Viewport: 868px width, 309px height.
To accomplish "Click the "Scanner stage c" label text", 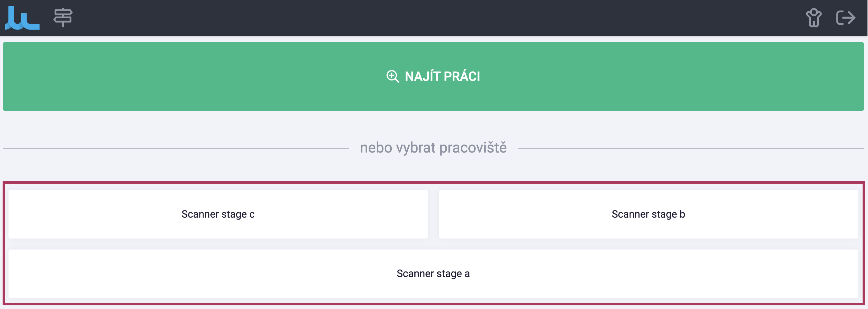I will [218, 214].
